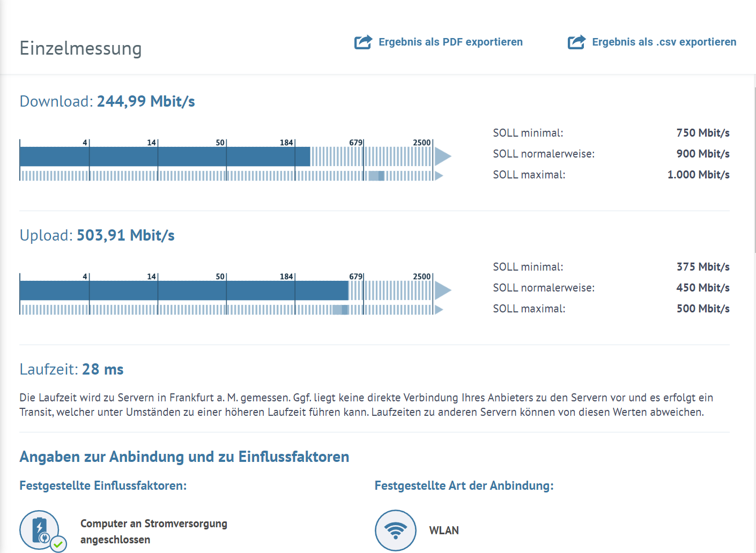The image size is (756, 553).
Task: Click the 2500 tick label on Download scale
Action: (x=421, y=143)
